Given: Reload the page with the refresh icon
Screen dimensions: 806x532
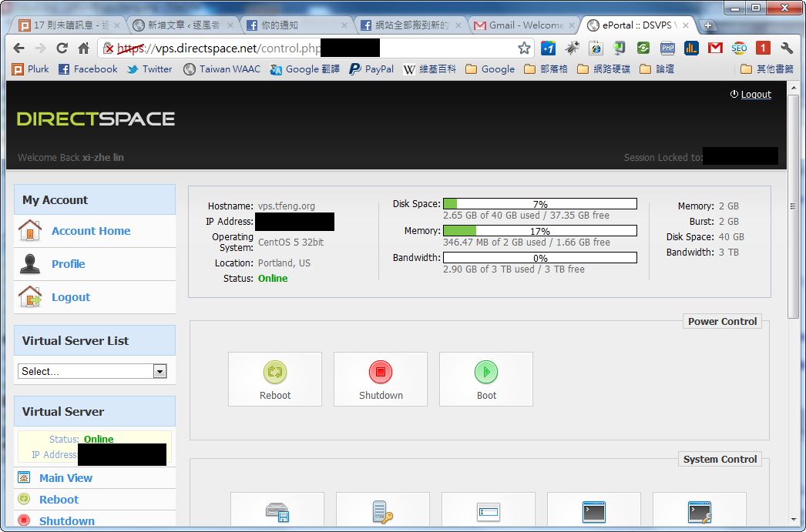Looking at the screenshot, I should [x=62, y=49].
